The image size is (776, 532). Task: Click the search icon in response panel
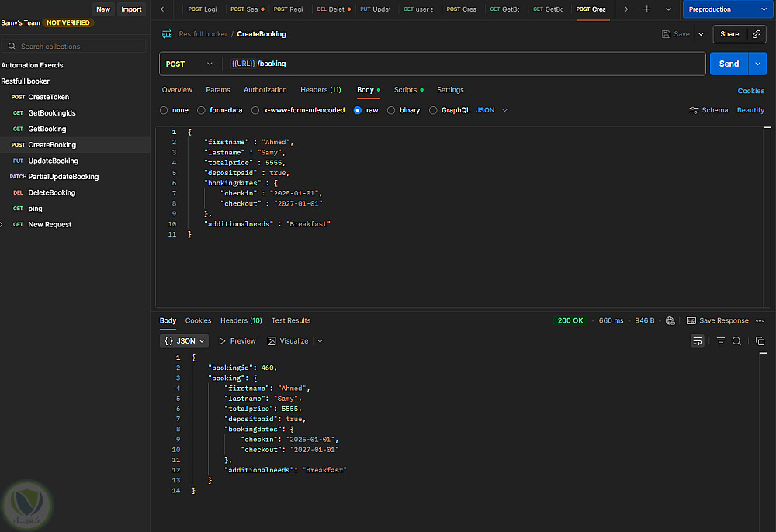coord(736,341)
